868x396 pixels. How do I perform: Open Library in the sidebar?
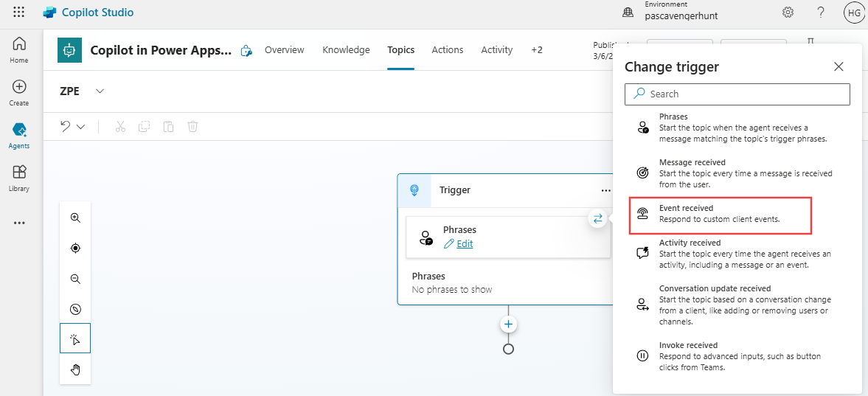click(x=19, y=178)
